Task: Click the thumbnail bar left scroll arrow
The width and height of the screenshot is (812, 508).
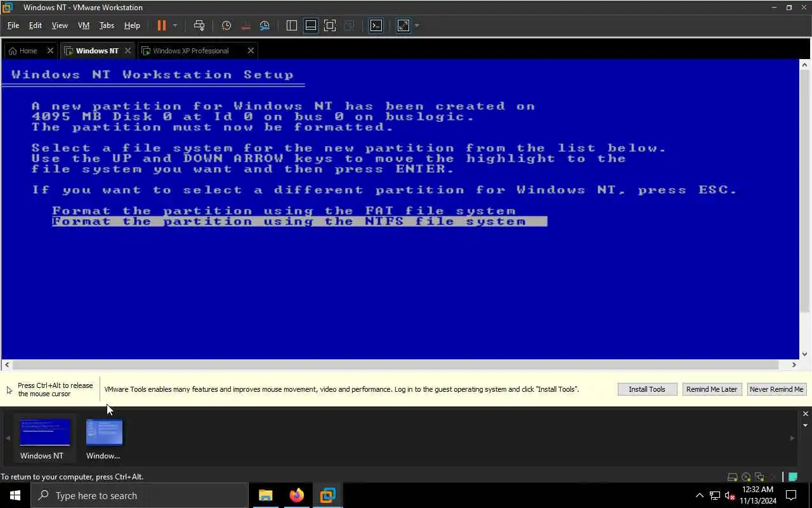Action: 8,438
